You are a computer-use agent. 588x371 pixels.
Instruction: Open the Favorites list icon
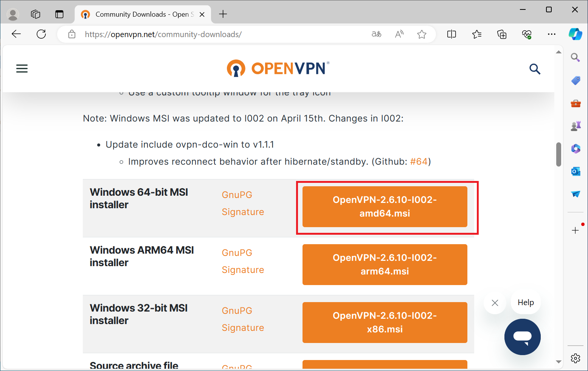tap(477, 34)
